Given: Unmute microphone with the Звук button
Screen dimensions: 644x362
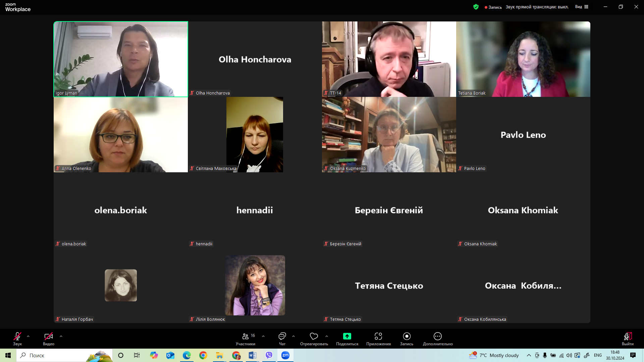Looking at the screenshot, I should (17, 339).
